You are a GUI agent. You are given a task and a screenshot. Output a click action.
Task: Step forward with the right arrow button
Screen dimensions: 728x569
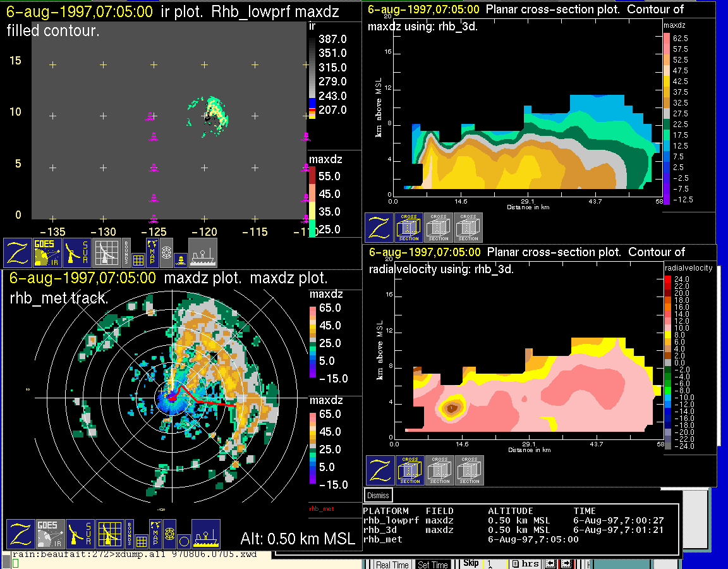[x=566, y=564]
